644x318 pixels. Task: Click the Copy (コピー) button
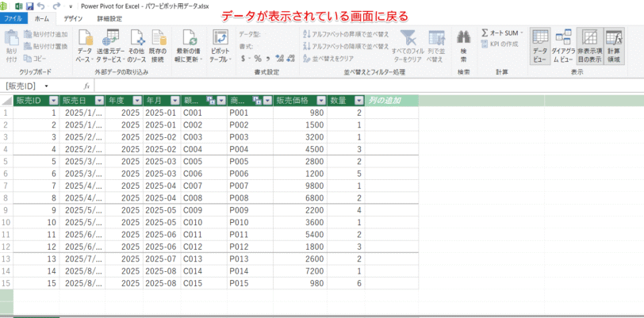[36, 59]
